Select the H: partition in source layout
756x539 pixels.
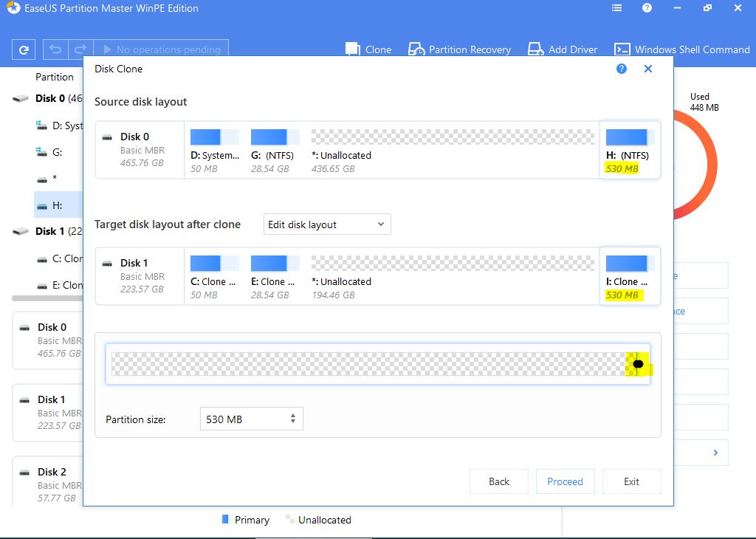click(x=629, y=151)
